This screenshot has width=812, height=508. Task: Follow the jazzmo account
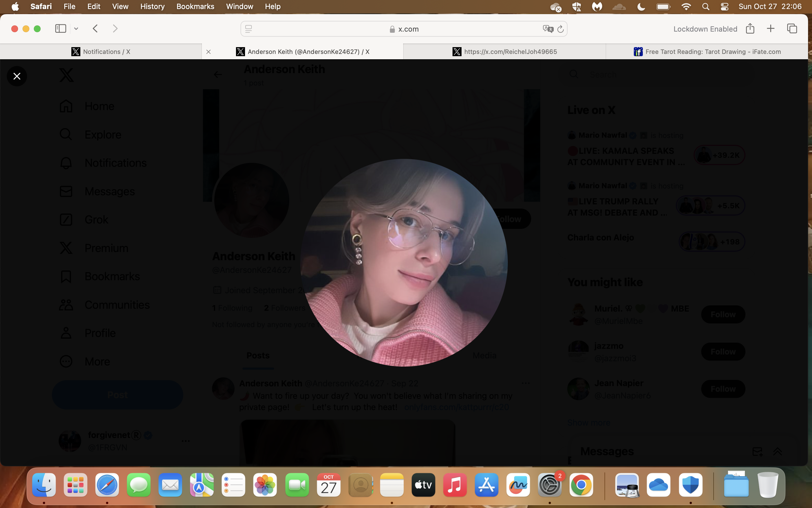point(723,352)
